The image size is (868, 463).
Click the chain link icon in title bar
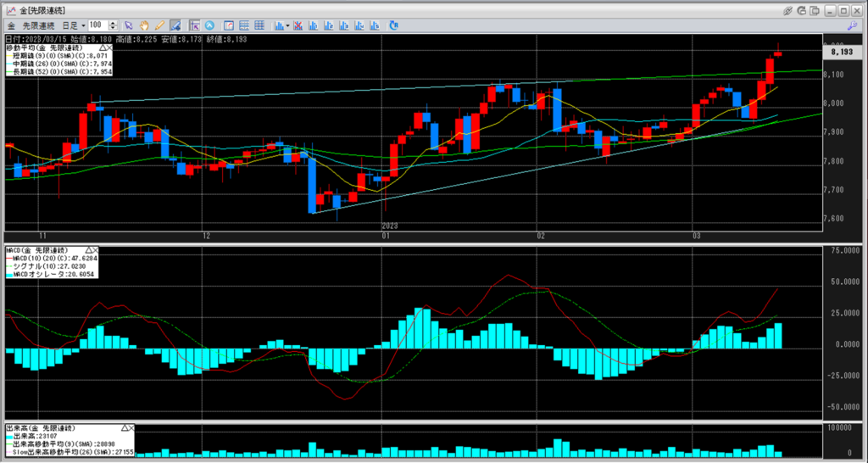pyautogui.click(x=787, y=10)
